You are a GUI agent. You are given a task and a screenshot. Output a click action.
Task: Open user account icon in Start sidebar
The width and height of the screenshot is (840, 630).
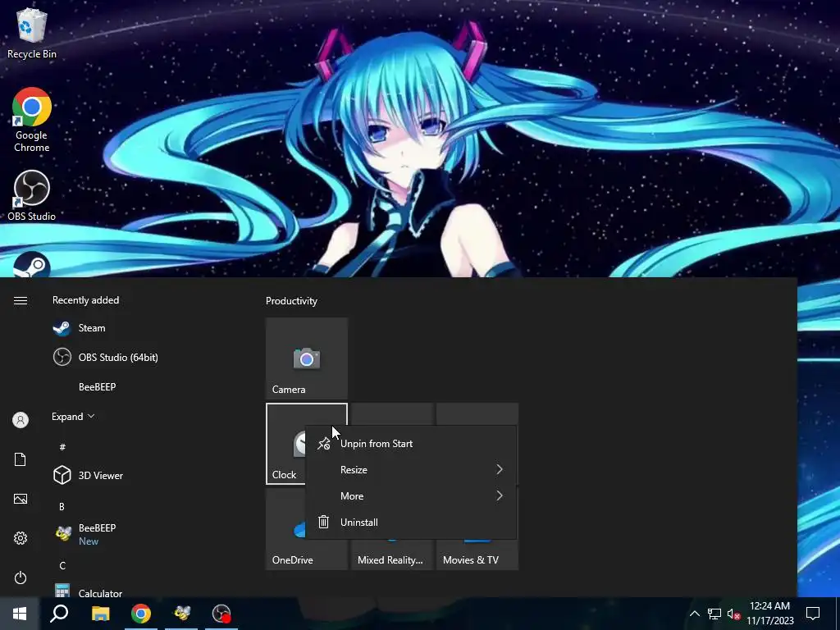click(21, 420)
